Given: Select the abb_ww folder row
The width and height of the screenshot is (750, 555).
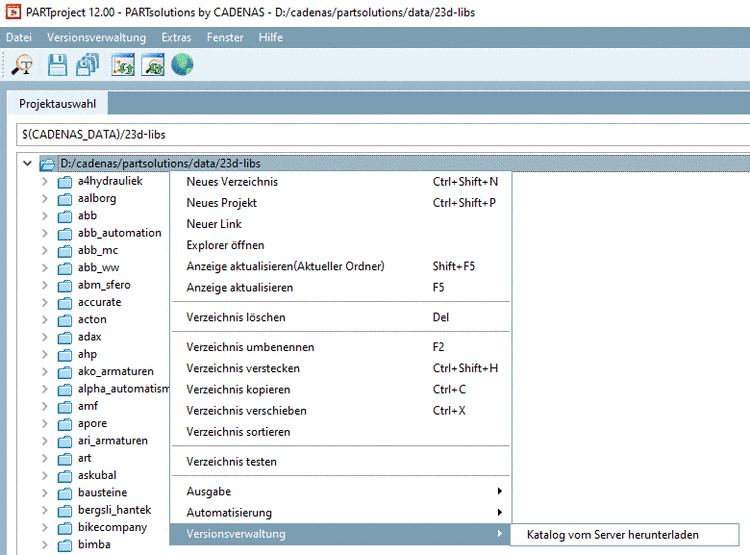Looking at the screenshot, I should tap(99, 267).
